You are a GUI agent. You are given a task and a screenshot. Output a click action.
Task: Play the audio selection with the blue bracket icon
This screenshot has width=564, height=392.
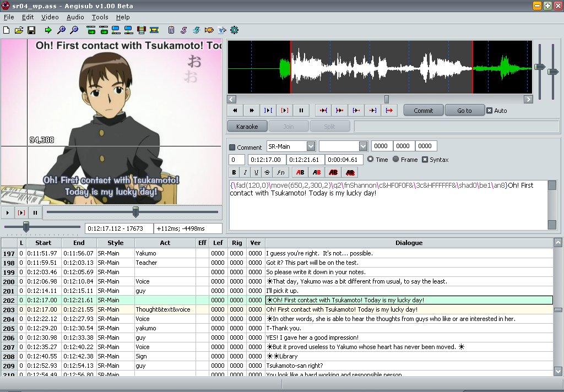[268, 111]
